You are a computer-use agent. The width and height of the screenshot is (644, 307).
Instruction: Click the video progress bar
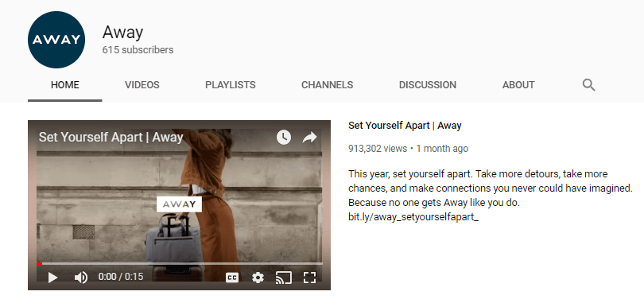pyautogui.click(x=180, y=263)
